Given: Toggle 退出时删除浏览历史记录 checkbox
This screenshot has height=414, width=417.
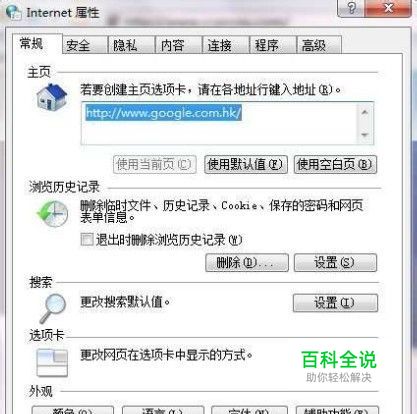Looking at the screenshot, I should (87, 239).
